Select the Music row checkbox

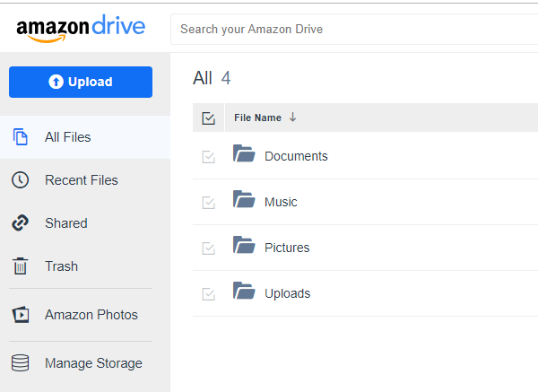209,203
